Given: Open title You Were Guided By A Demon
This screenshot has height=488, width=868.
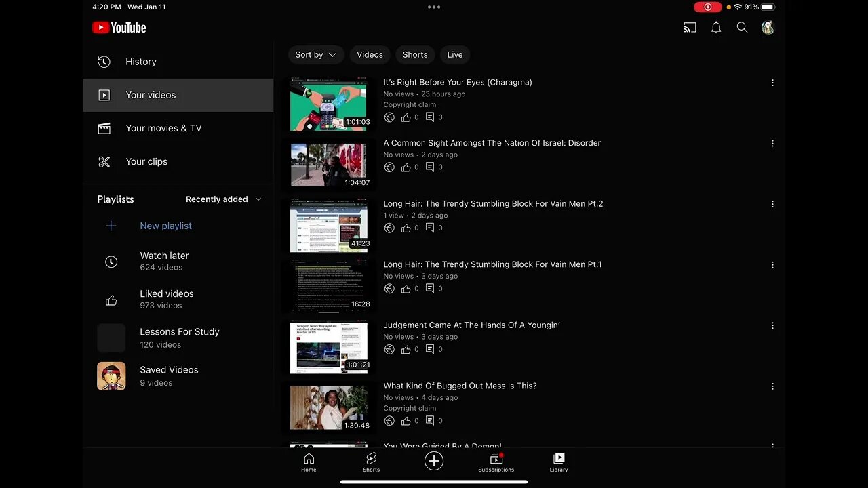Looking at the screenshot, I should (443, 446).
